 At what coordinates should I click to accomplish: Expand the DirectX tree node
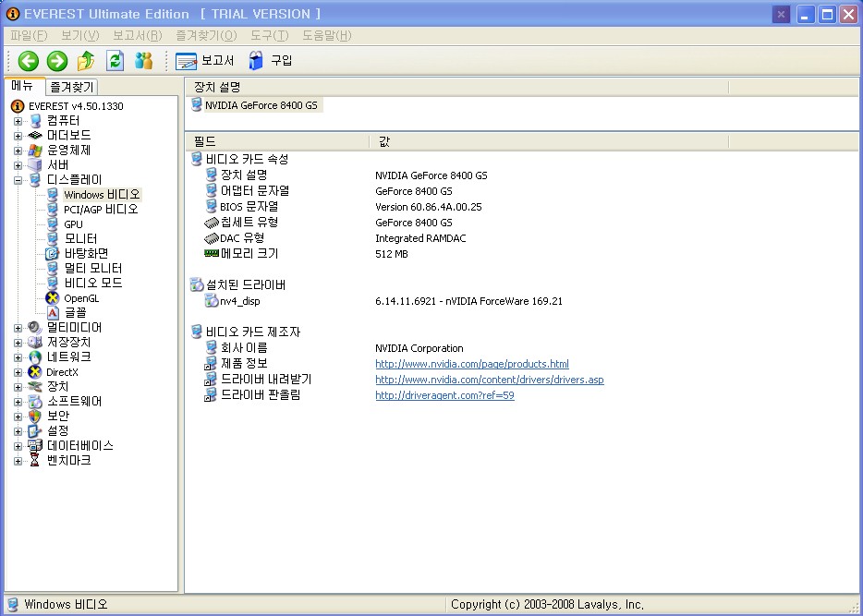coord(18,372)
